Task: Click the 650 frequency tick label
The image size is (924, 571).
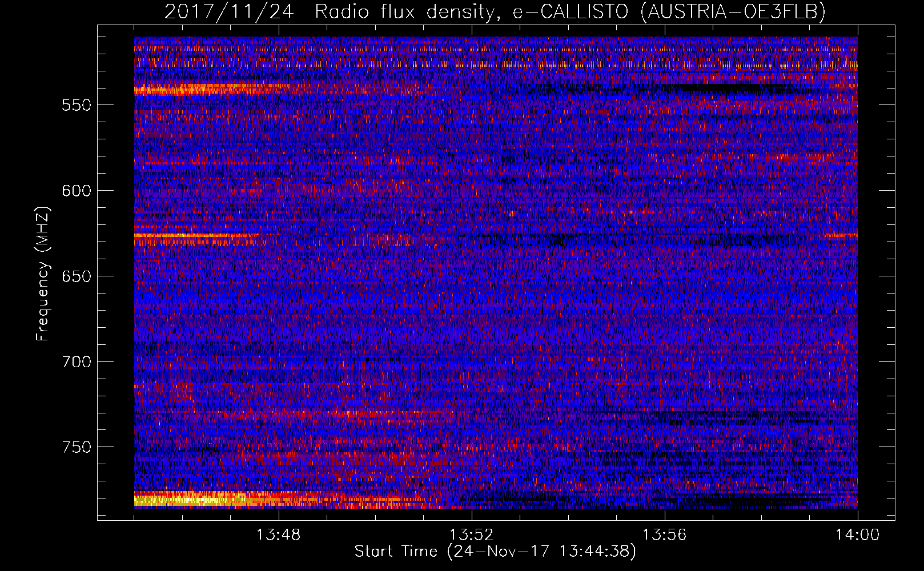Action: pos(77,276)
